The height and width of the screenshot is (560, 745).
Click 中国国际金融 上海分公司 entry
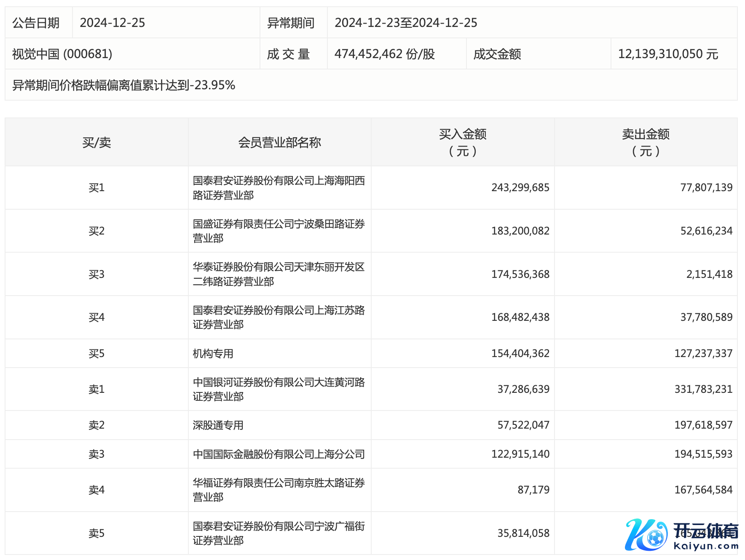point(279,454)
